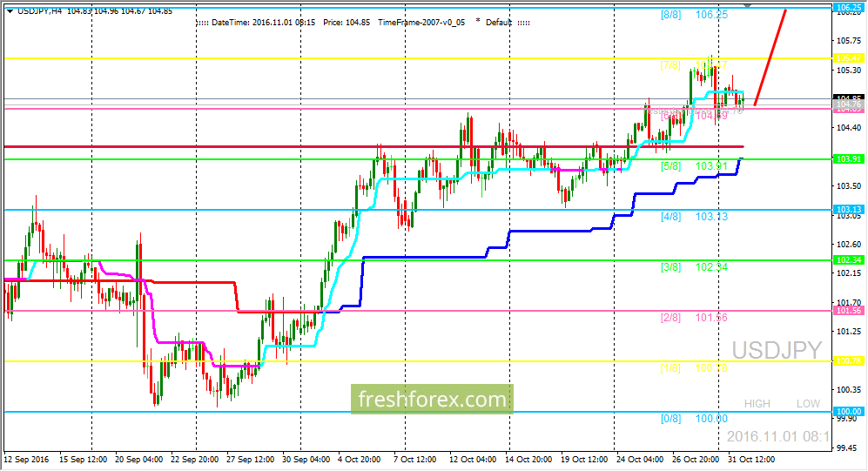Click the blue 106.25 price axis tag

pos(849,8)
